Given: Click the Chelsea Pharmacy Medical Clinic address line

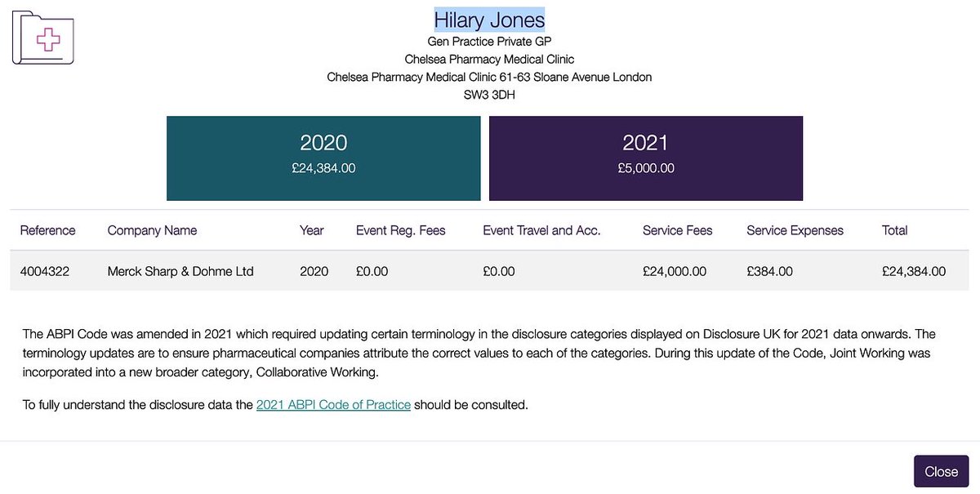Looking at the screenshot, I should click(x=489, y=77).
